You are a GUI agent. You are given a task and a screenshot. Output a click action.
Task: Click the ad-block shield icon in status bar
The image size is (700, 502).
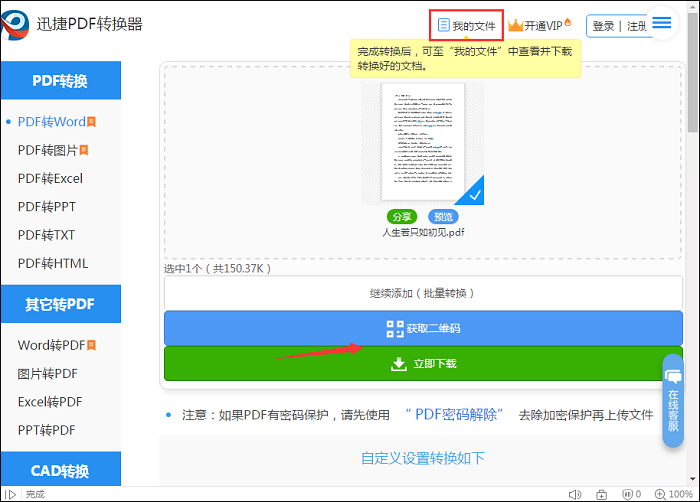click(629, 494)
